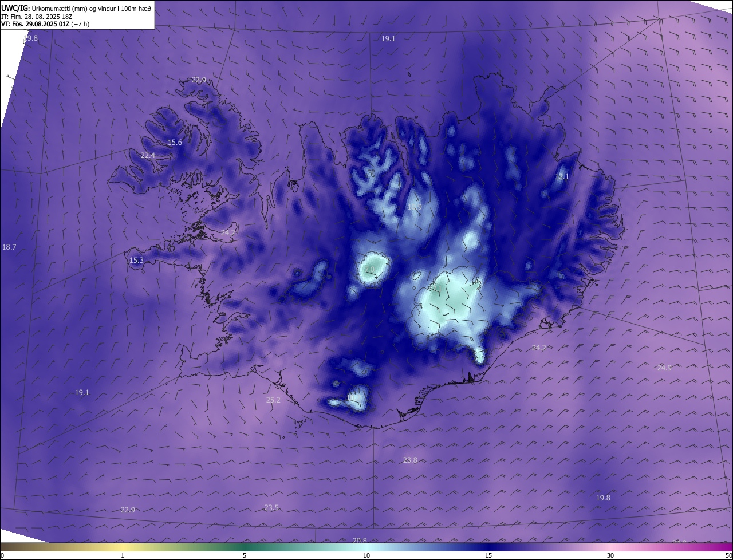Click the 19.1 value north of Iceland
This screenshot has height=560, width=733.
(388, 39)
